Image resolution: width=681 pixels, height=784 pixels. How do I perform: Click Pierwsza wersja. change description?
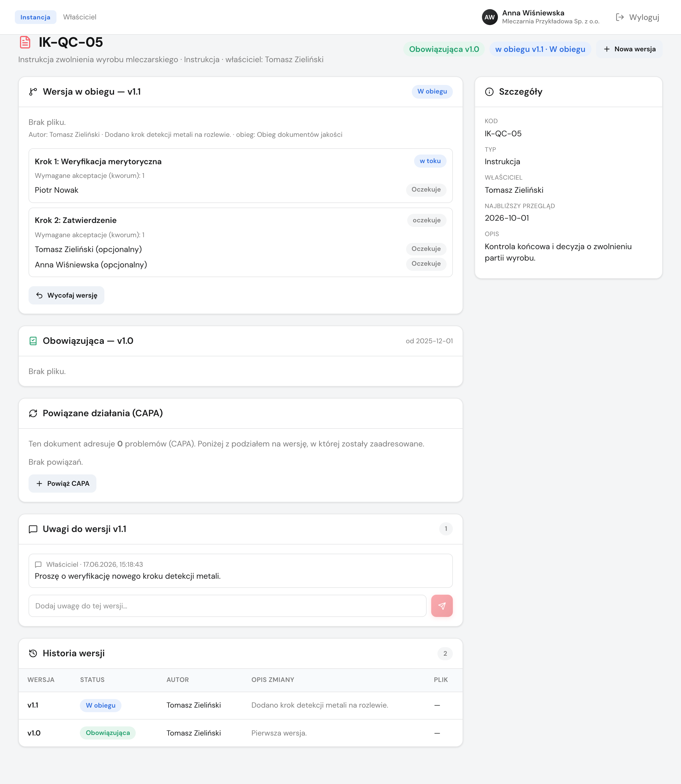tap(279, 733)
